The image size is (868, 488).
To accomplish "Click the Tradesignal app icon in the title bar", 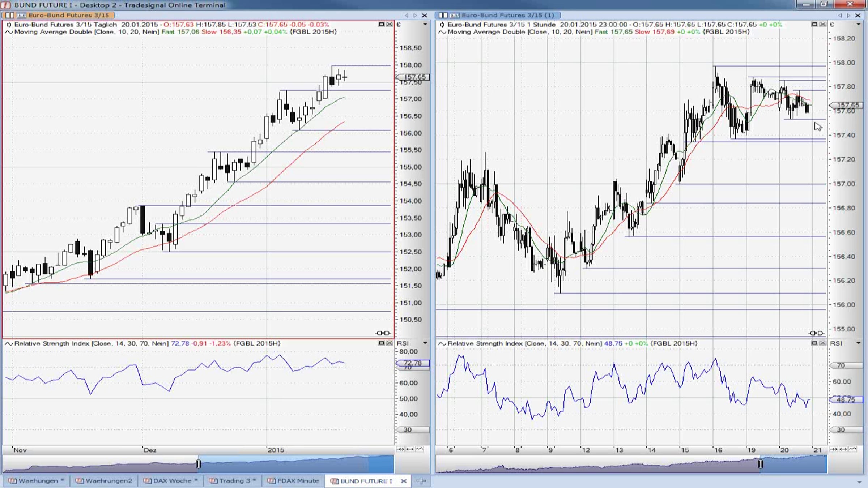I will pos(6,5).
